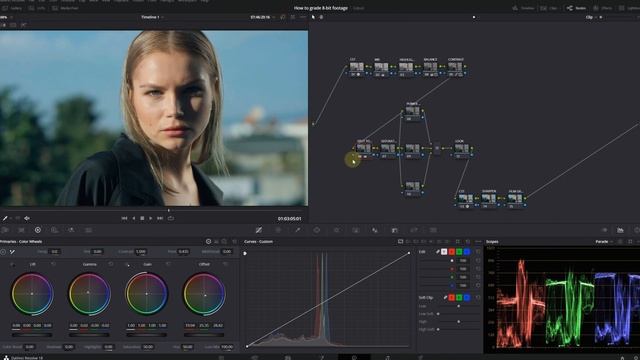Viewport: 640px width, 360px height.
Task: Select the CONTRAST node in the graph
Action: (455, 67)
